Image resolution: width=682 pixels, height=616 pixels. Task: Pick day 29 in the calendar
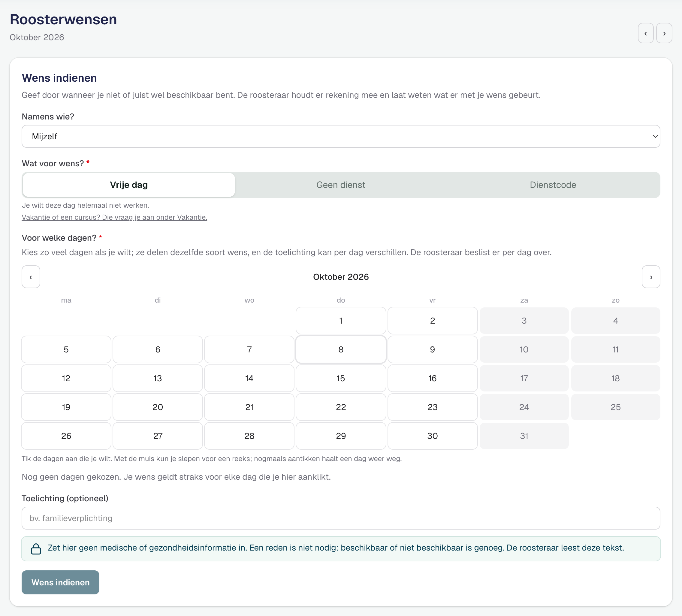click(341, 436)
